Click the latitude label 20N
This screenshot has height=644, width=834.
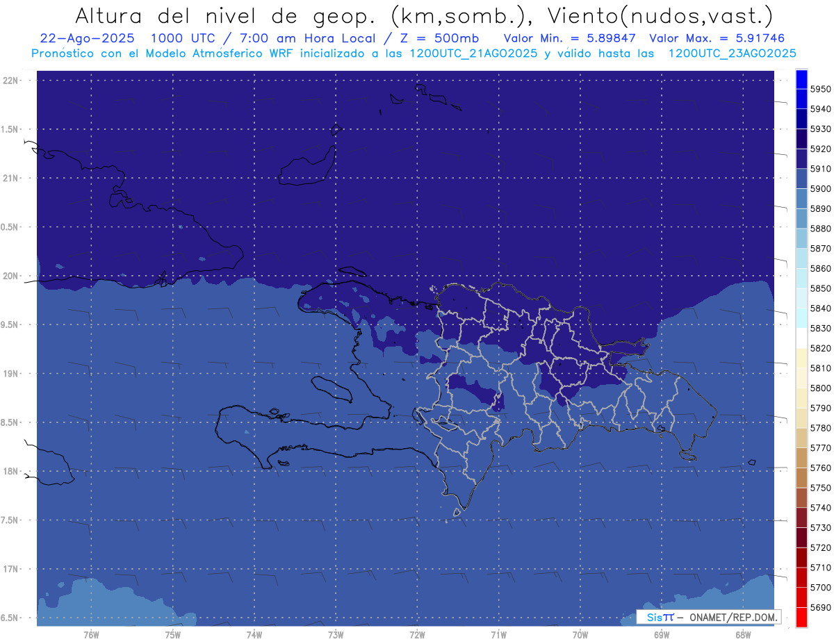click(12, 276)
